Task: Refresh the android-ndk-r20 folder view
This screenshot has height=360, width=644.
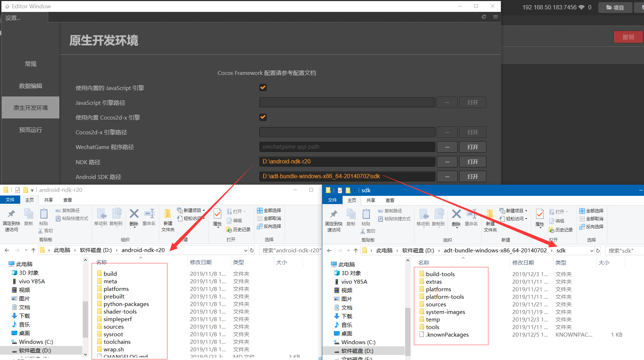Action: [x=252, y=250]
